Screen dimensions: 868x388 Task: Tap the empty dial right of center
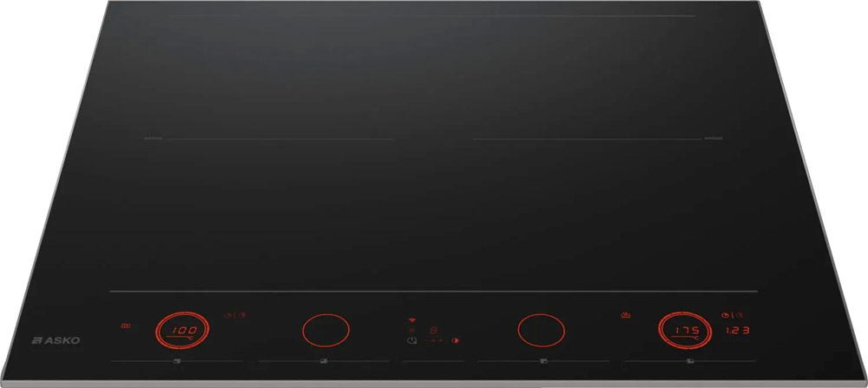[x=542, y=331]
